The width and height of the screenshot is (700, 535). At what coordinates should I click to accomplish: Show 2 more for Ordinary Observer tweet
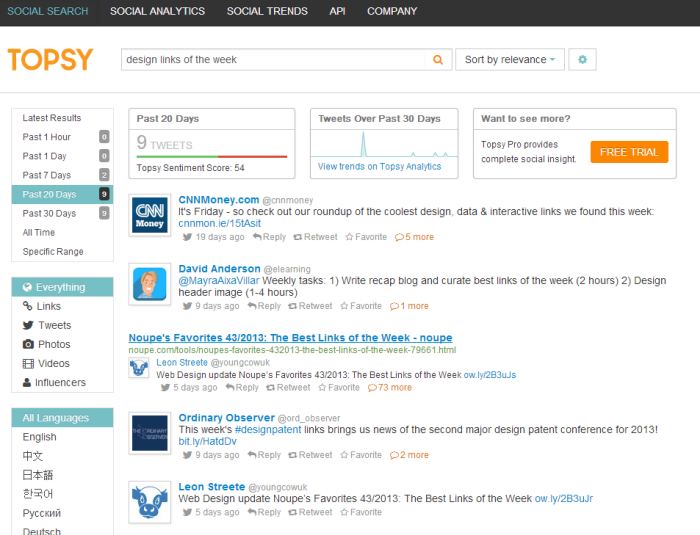pyautogui.click(x=409, y=455)
